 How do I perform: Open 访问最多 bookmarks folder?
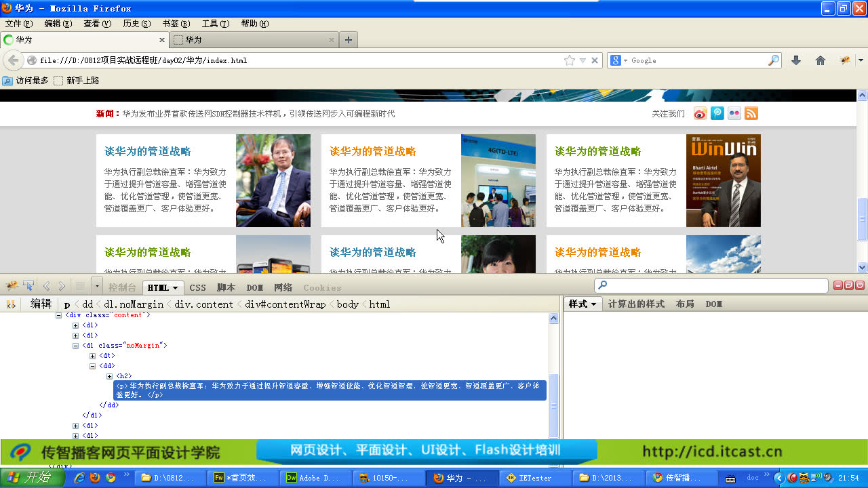point(26,81)
